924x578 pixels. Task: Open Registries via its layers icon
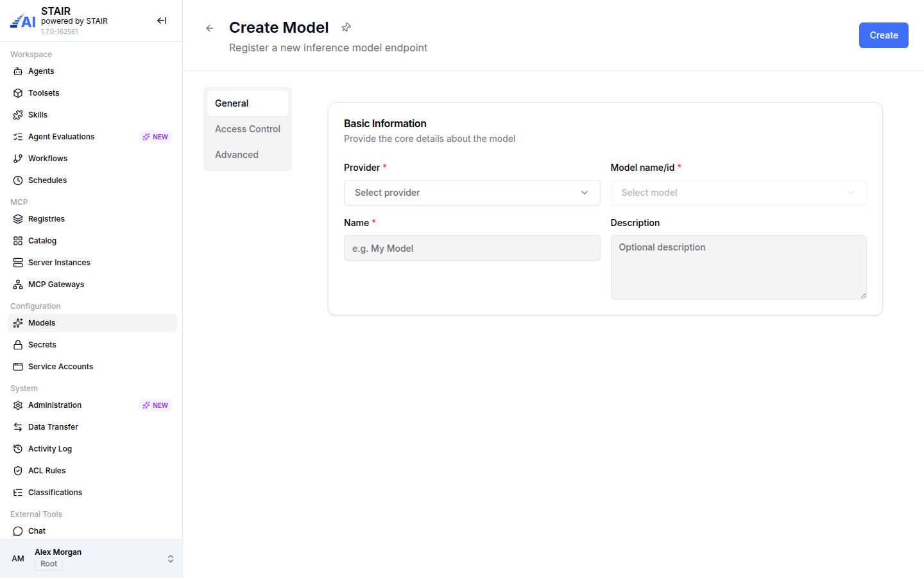(18, 219)
